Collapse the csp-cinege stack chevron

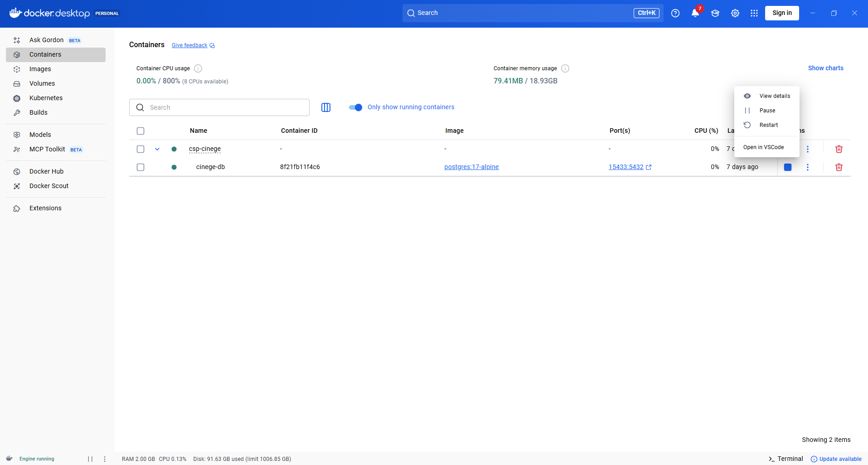click(157, 149)
